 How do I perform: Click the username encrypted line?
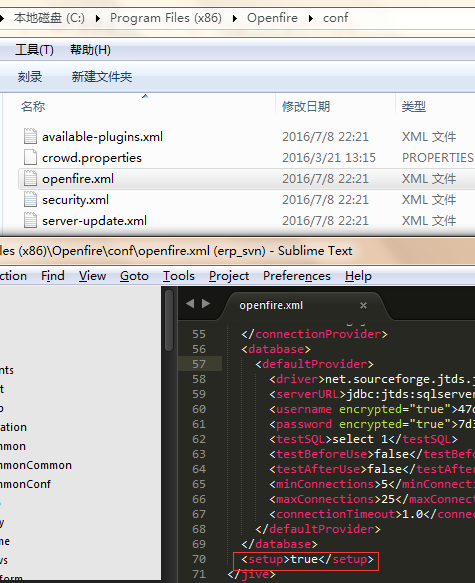click(372, 409)
